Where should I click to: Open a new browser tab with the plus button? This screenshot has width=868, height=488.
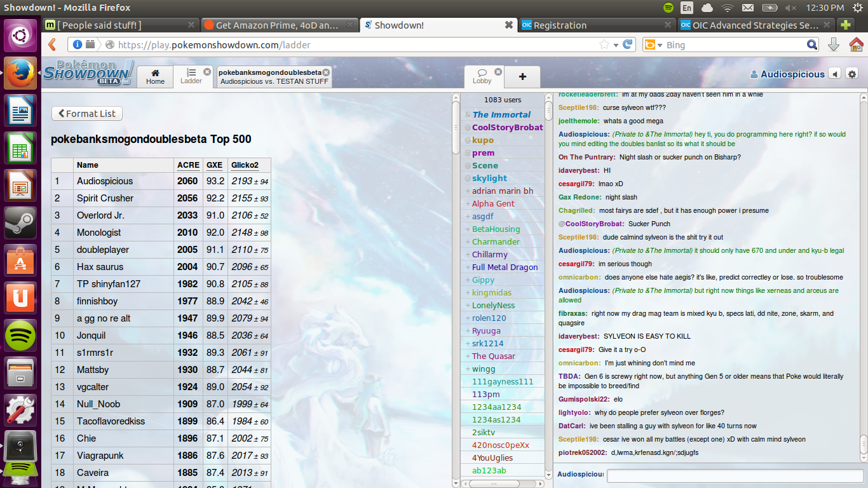pyautogui.click(x=845, y=25)
